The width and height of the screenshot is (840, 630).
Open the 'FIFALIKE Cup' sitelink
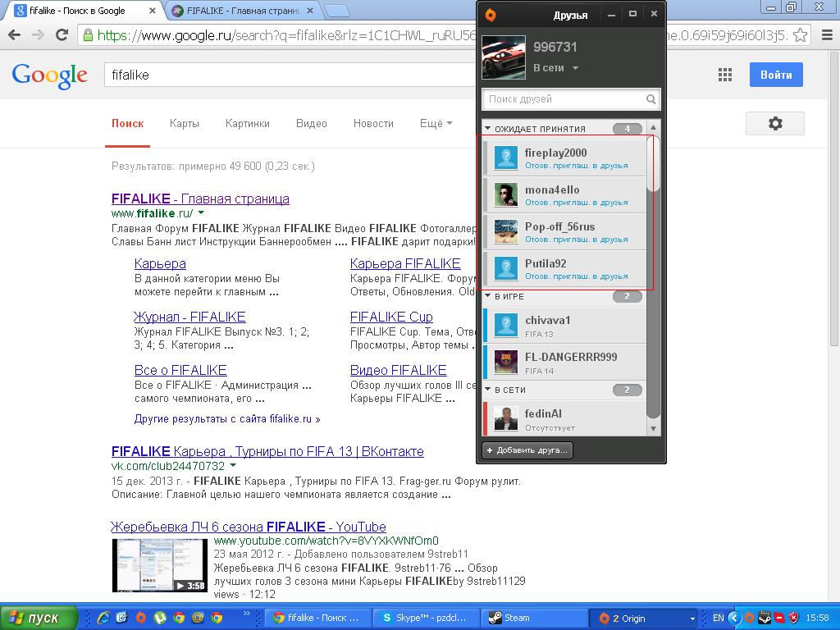pyautogui.click(x=391, y=317)
